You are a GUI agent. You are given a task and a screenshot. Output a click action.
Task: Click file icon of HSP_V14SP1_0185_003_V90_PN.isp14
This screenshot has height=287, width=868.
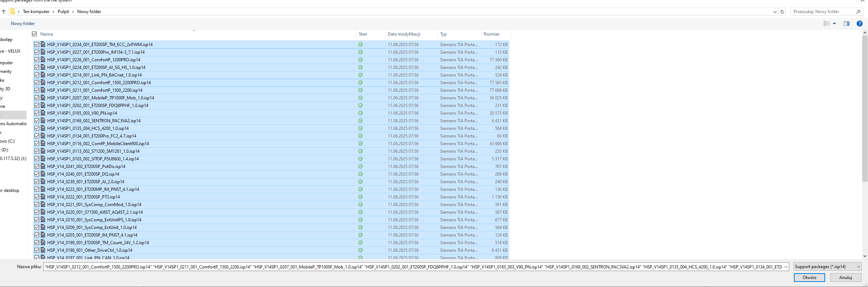pos(43,113)
